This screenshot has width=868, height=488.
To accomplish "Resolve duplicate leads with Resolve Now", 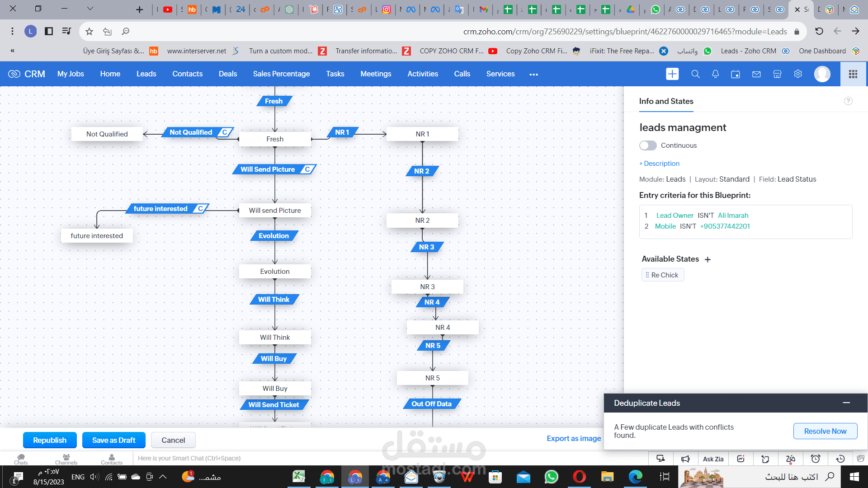I will 825,431.
